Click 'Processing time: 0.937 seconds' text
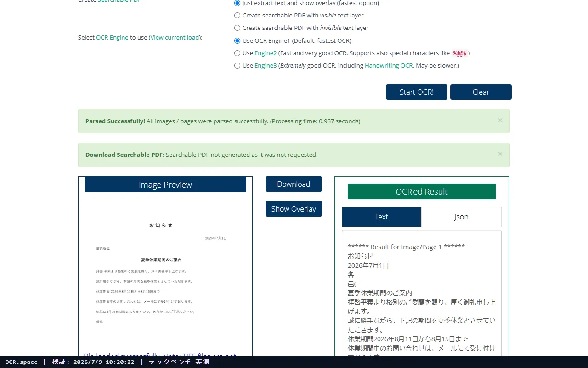 point(315,121)
